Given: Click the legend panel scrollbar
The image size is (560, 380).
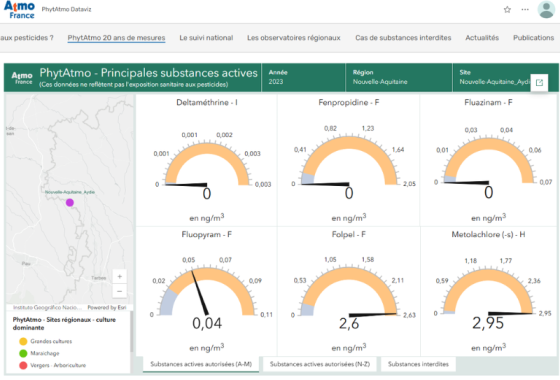Looking at the screenshot, I should pyautogui.click(x=131, y=332).
